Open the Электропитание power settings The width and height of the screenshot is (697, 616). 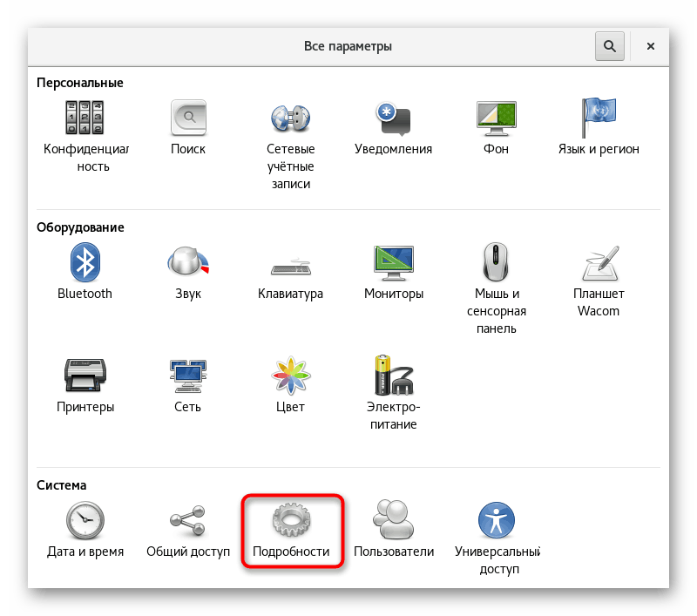point(394,376)
